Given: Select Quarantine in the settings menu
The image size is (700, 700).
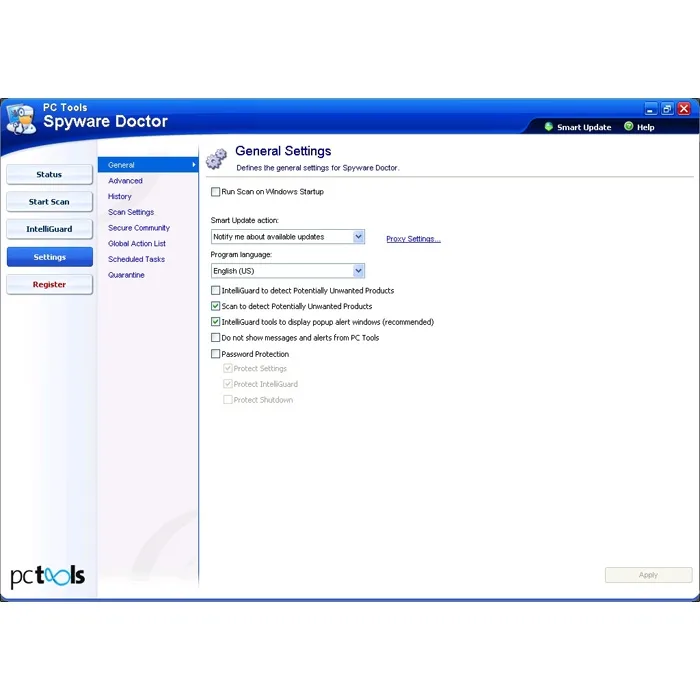Looking at the screenshot, I should (126, 275).
